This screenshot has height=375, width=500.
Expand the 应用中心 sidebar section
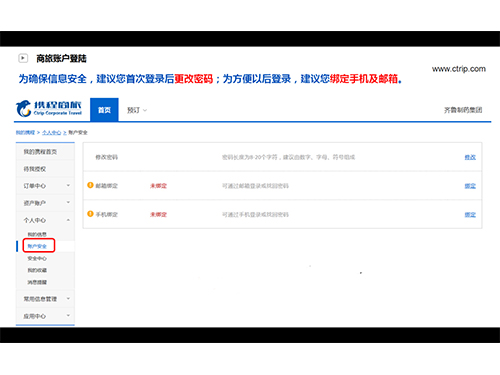click(x=45, y=316)
